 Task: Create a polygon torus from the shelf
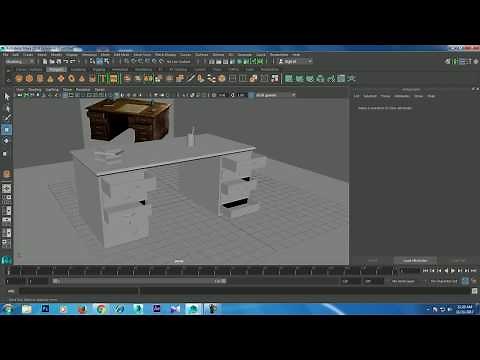tap(72, 79)
